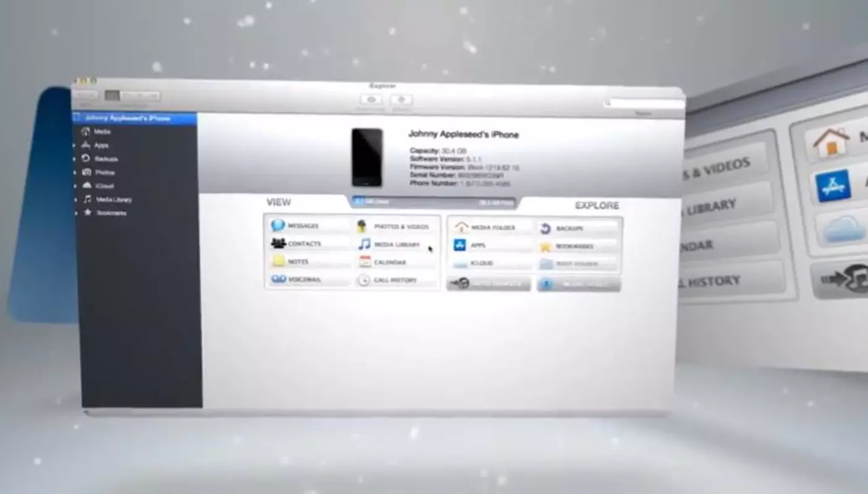Click the Action gear toolbar button

point(402,99)
